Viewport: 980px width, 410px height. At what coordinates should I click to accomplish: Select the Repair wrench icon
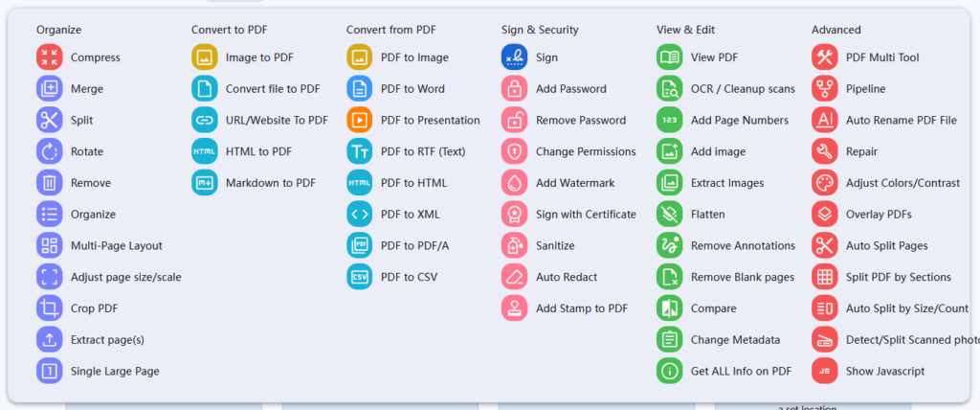pos(824,151)
